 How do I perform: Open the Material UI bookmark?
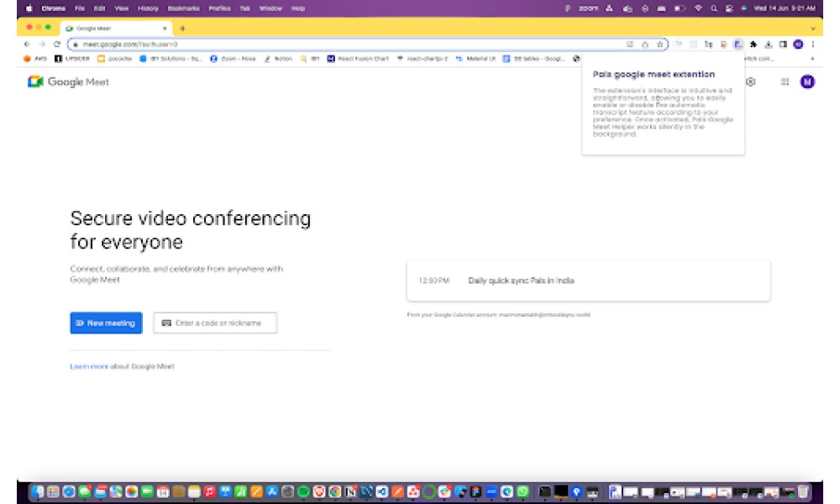point(475,59)
